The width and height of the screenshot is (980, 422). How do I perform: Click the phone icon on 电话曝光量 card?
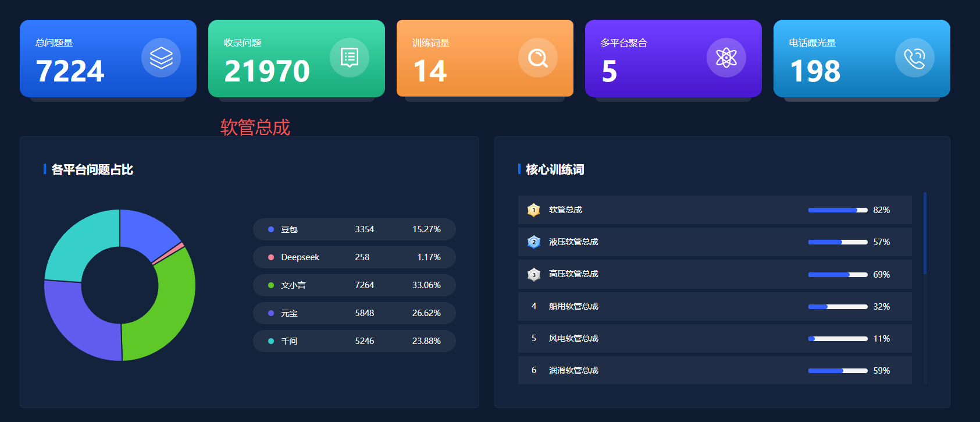[x=915, y=58]
